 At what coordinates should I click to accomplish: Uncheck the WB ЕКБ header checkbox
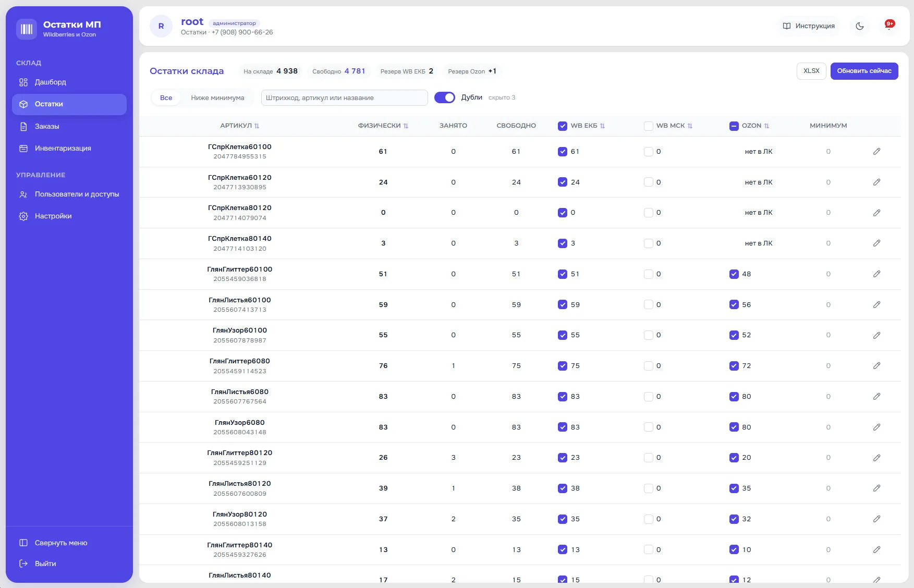(x=563, y=126)
